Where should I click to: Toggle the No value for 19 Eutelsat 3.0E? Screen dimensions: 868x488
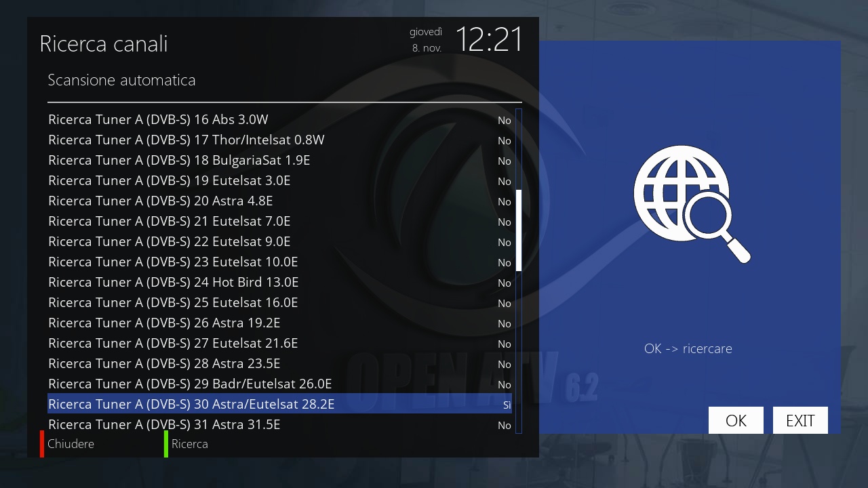point(504,181)
